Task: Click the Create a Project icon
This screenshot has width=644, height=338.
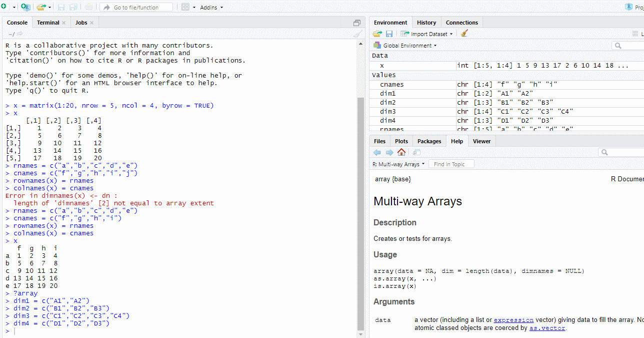Action: 25,7
